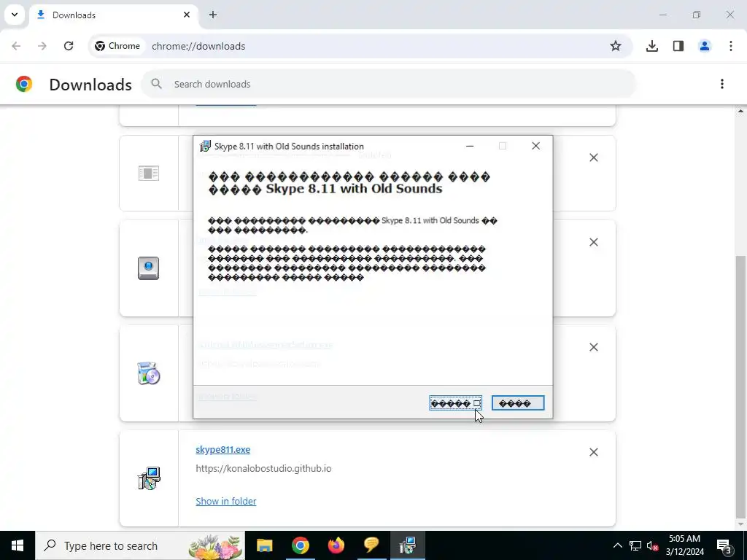Focus the Search downloads field

pos(388,85)
